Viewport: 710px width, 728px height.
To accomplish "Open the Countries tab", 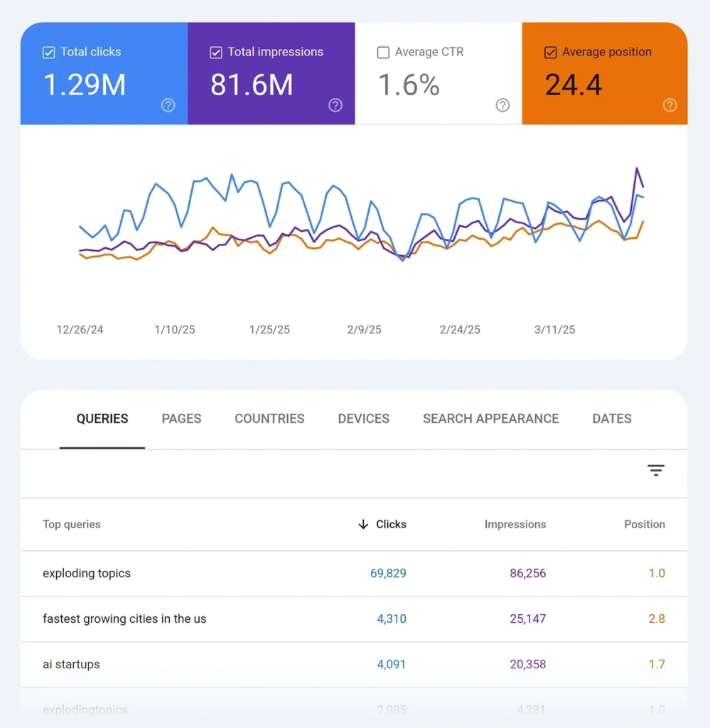I will [269, 419].
